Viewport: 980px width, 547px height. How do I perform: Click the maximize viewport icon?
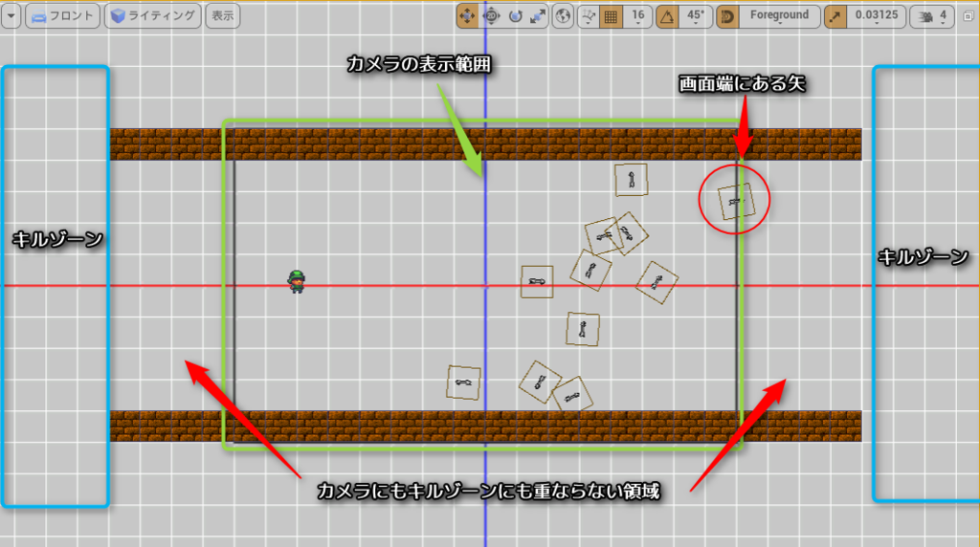(x=969, y=16)
